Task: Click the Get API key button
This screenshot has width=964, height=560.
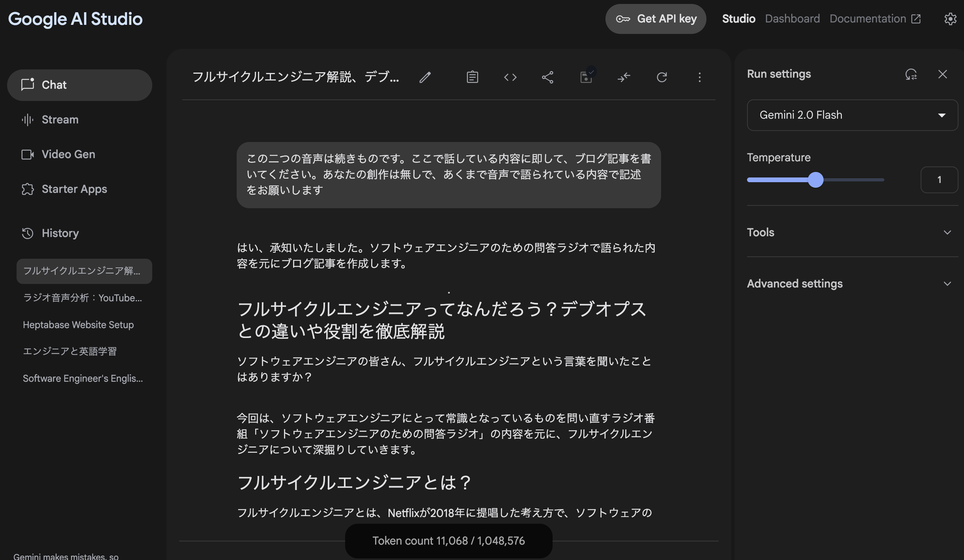Action: pyautogui.click(x=656, y=19)
